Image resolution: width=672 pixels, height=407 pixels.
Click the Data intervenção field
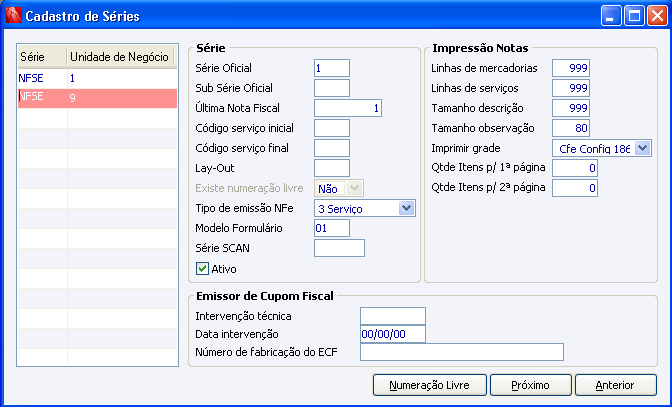(x=393, y=334)
